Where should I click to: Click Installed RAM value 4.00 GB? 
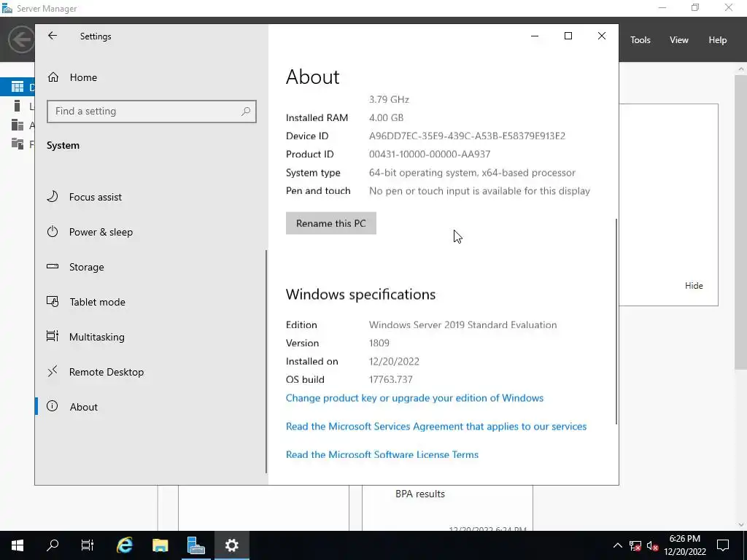tap(386, 117)
